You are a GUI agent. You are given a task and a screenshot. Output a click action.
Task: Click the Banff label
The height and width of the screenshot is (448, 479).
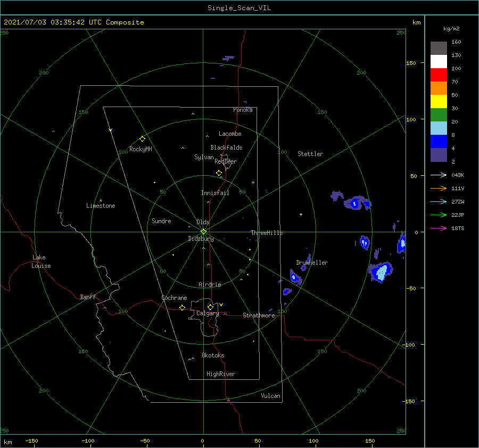pos(88,297)
